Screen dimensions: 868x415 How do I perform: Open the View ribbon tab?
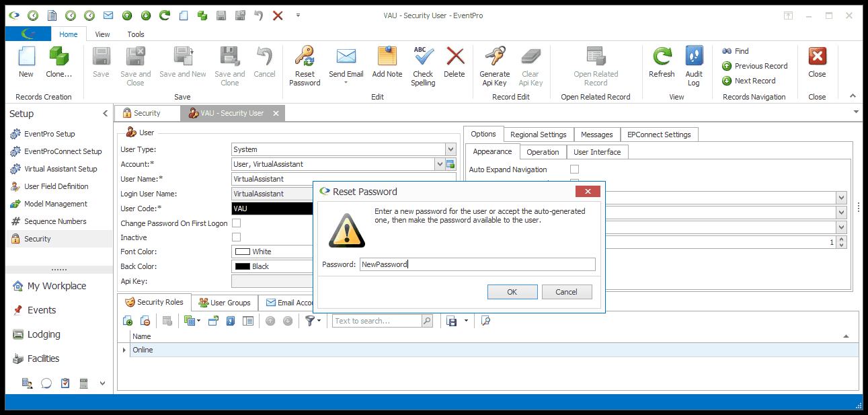point(102,34)
